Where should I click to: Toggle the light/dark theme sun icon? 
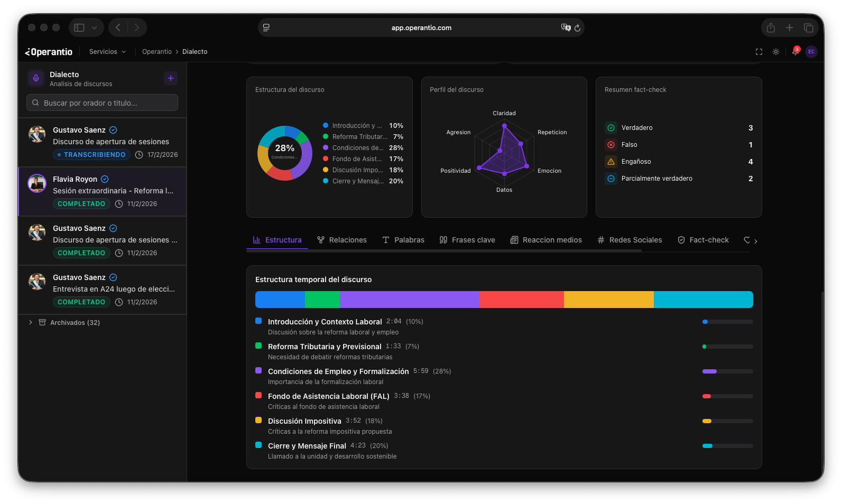[x=776, y=52]
